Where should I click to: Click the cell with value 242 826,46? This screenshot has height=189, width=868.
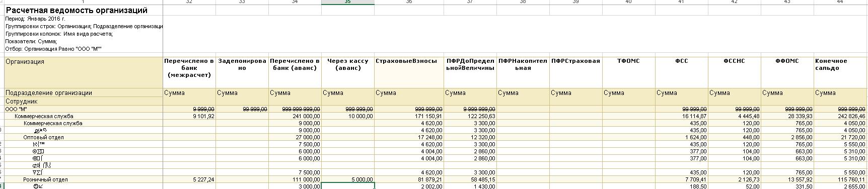(x=840, y=116)
